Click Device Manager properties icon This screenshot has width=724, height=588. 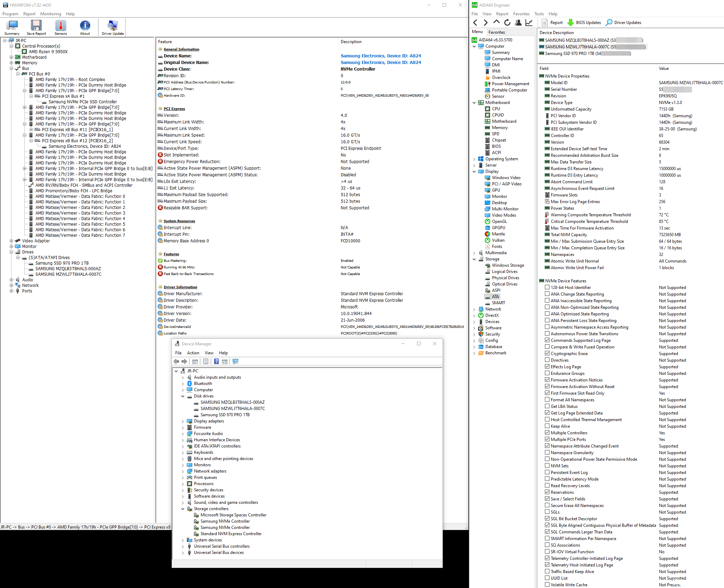(x=206, y=362)
